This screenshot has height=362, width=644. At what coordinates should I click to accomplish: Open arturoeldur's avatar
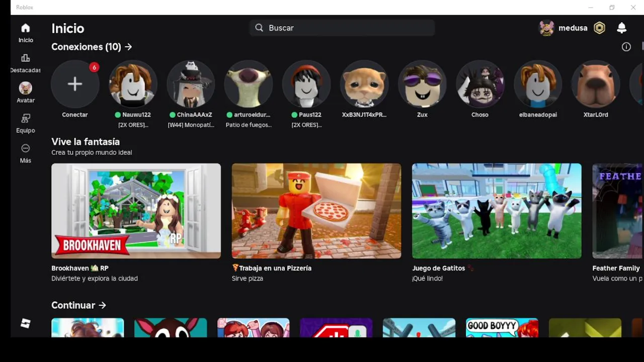pyautogui.click(x=249, y=84)
